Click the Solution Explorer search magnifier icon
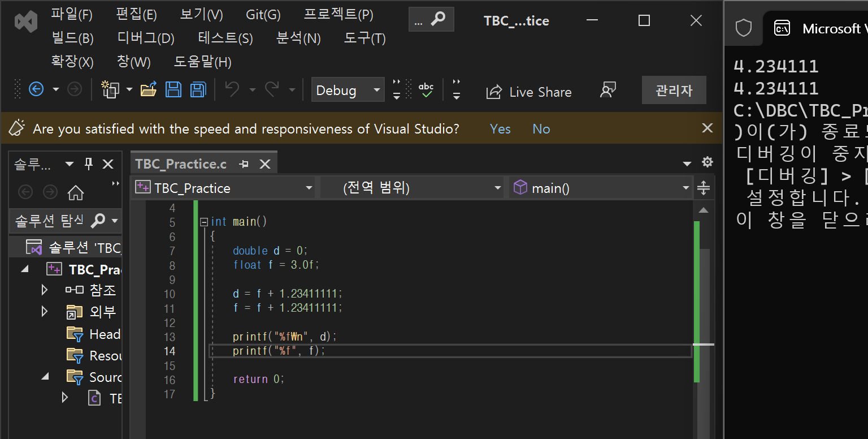Viewport: 868px width, 439px height. click(x=98, y=219)
